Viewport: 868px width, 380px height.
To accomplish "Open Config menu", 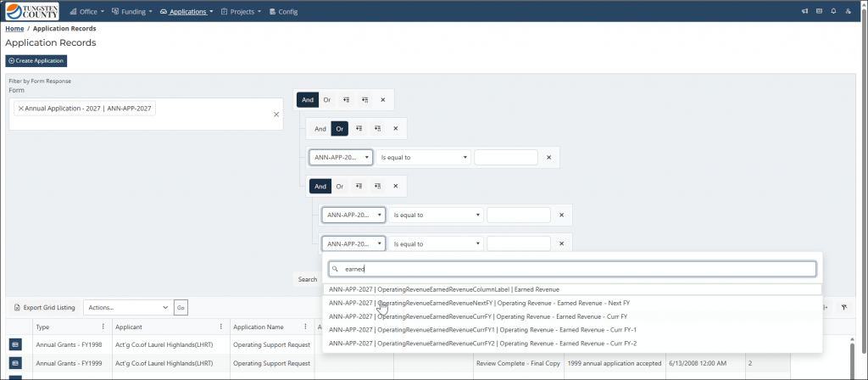I will pos(283,12).
